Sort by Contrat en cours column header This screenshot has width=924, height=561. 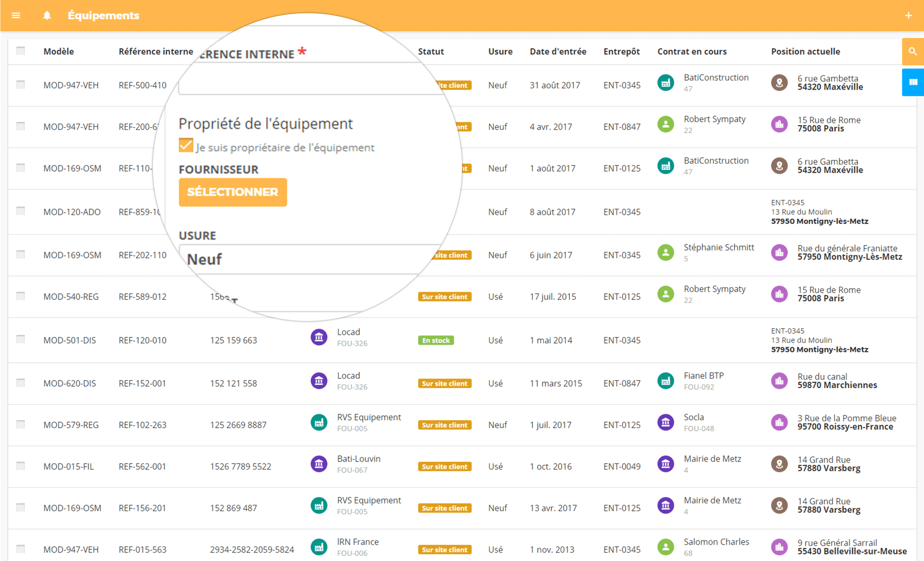692,51
